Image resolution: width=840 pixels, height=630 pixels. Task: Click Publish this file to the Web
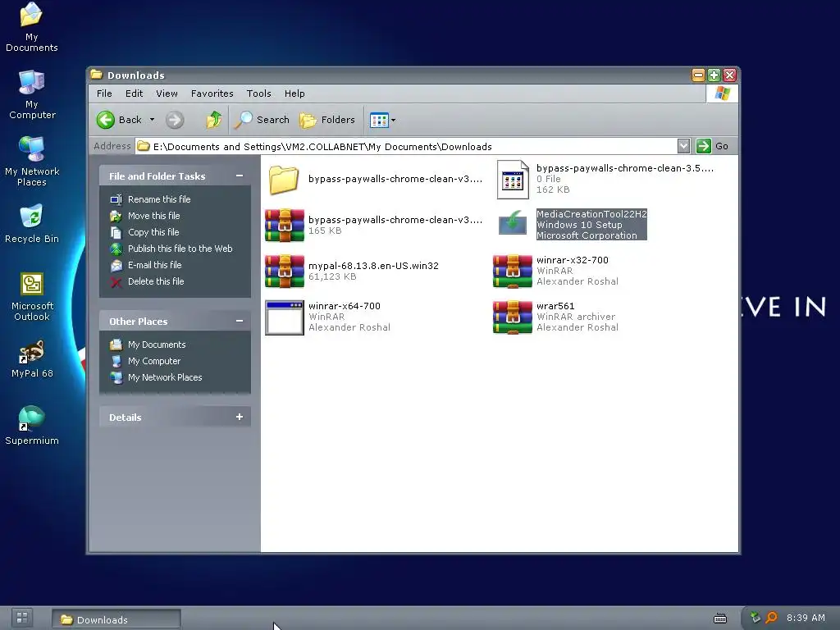point(180,249)
